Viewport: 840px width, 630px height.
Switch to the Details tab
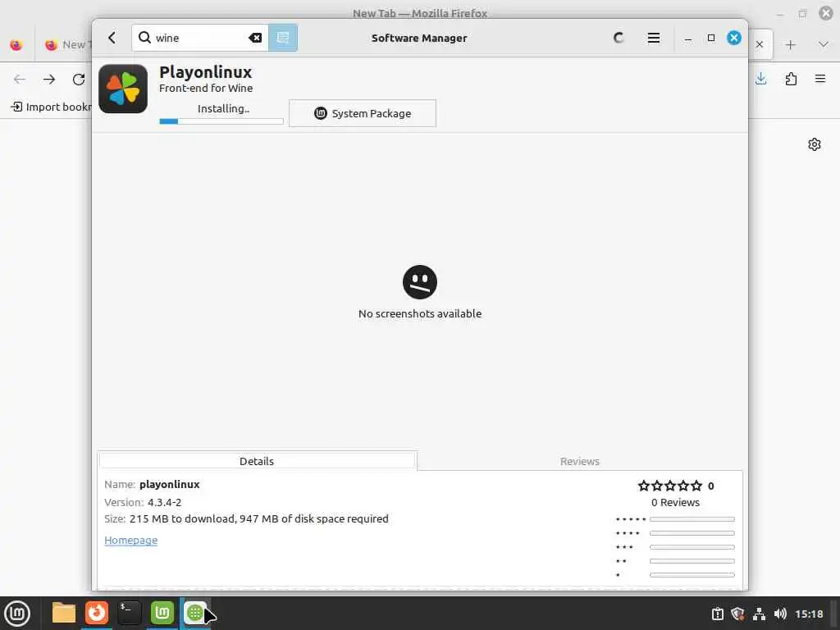coord(257,461)
